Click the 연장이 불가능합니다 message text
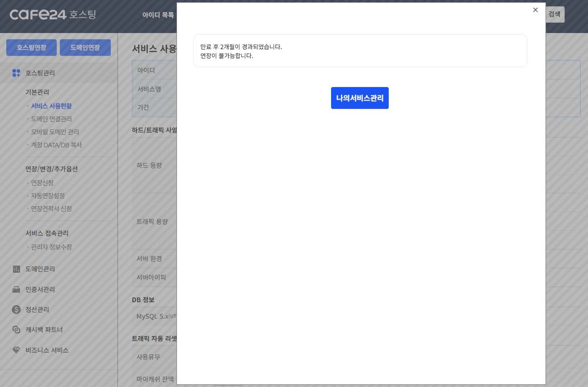This screenshot has height=387, width=588. [227, 56]
